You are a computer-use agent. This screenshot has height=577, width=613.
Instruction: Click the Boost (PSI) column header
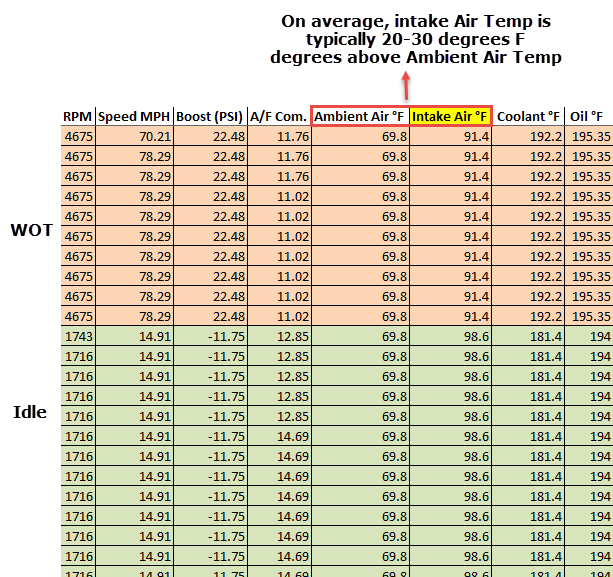[210, 117]
